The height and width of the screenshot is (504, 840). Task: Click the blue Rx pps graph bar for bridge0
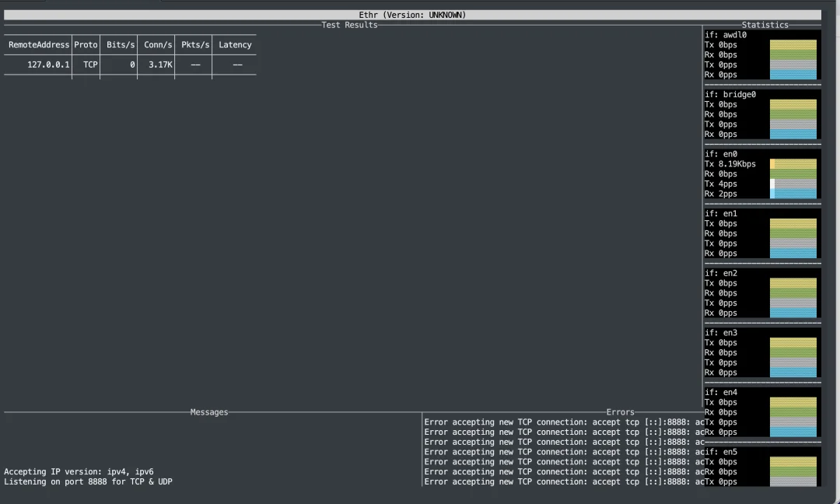(793, 135)
